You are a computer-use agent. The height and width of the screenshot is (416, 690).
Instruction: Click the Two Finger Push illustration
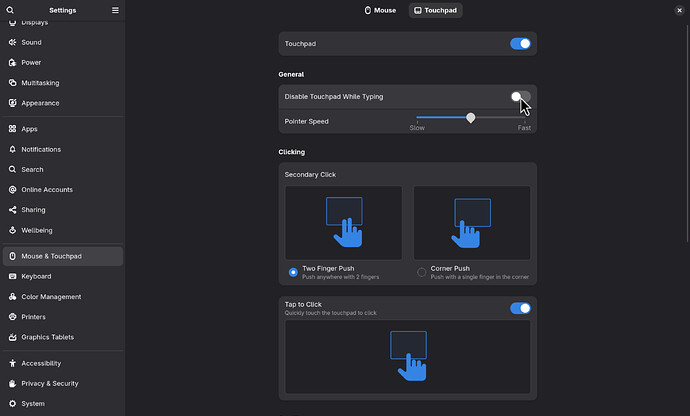344,223
